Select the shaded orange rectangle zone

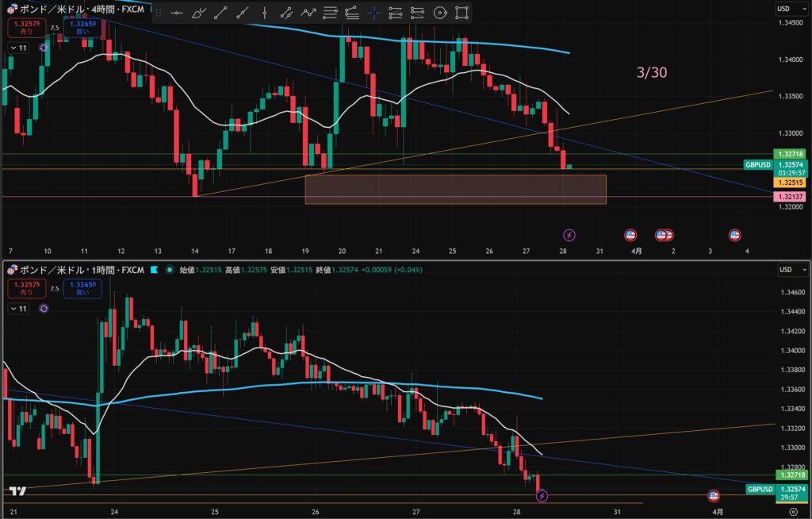pos(455,189)
